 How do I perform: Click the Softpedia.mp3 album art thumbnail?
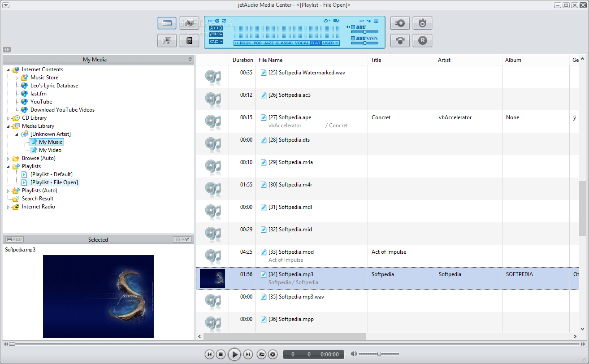212,278
